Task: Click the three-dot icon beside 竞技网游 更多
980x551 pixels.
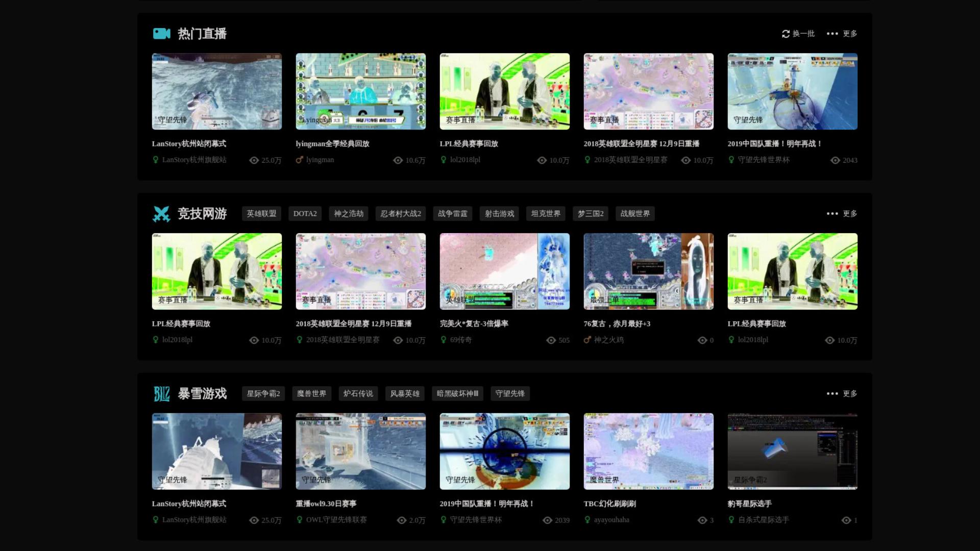Action: click(x=832, y=214)
